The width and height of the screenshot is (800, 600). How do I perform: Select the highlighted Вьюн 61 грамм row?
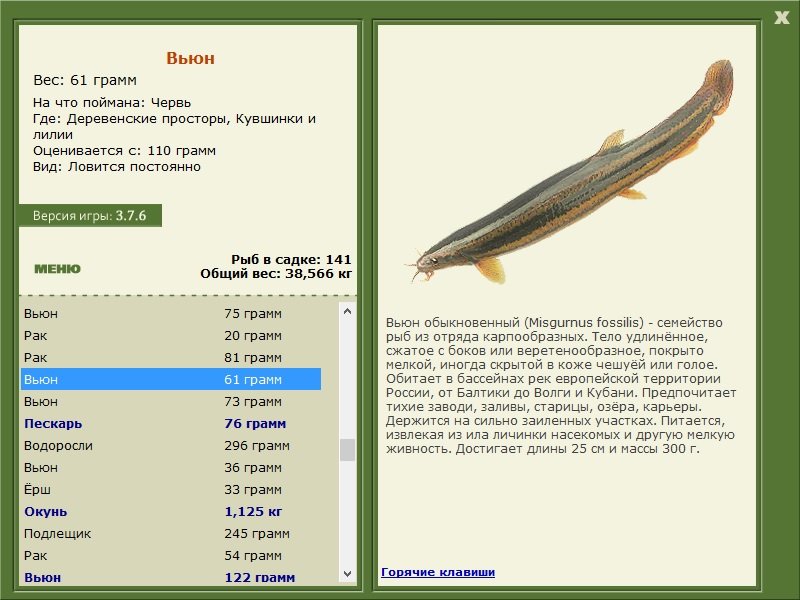[171, 379]
